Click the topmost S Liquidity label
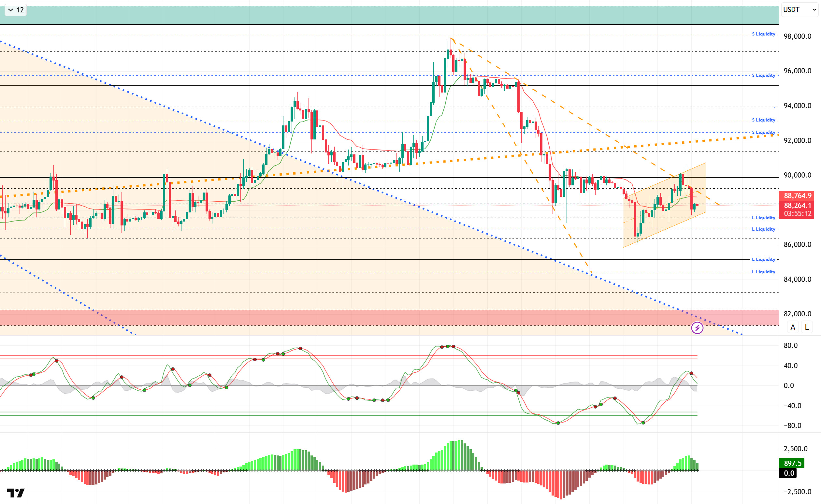This screenshot has width=821, height=504. pos(763,34)
